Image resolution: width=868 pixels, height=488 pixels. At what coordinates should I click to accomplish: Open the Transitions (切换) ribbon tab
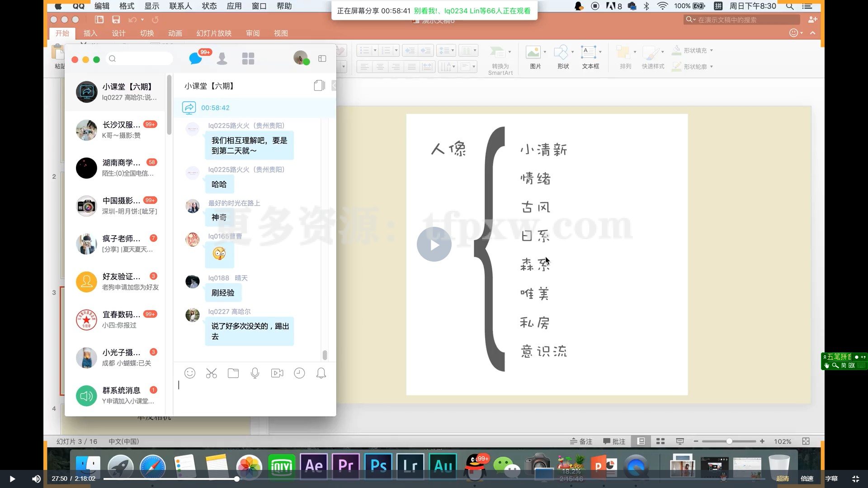(147, 33)
